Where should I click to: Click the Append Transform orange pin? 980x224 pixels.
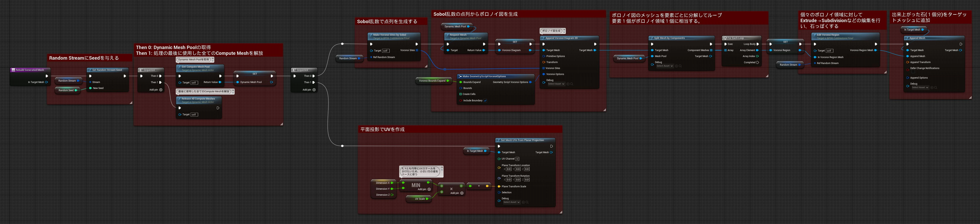point(908,62)
